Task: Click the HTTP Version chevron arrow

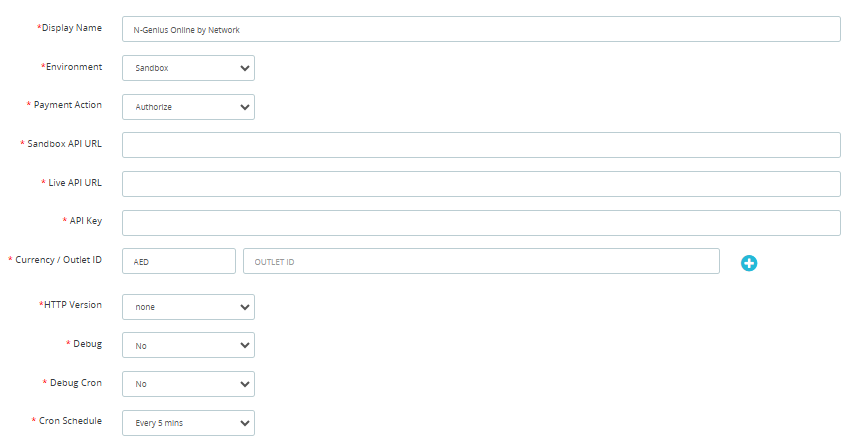Action: 245,307
